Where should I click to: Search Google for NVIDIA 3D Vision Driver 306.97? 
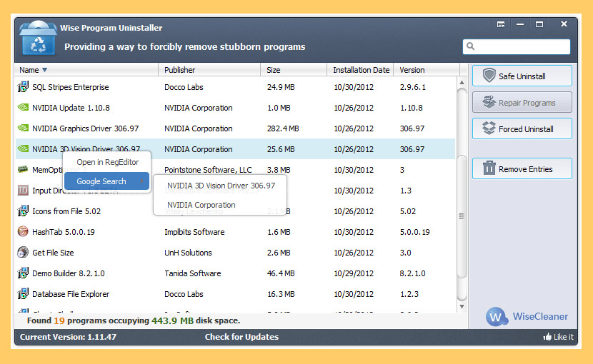coord(221,186)
